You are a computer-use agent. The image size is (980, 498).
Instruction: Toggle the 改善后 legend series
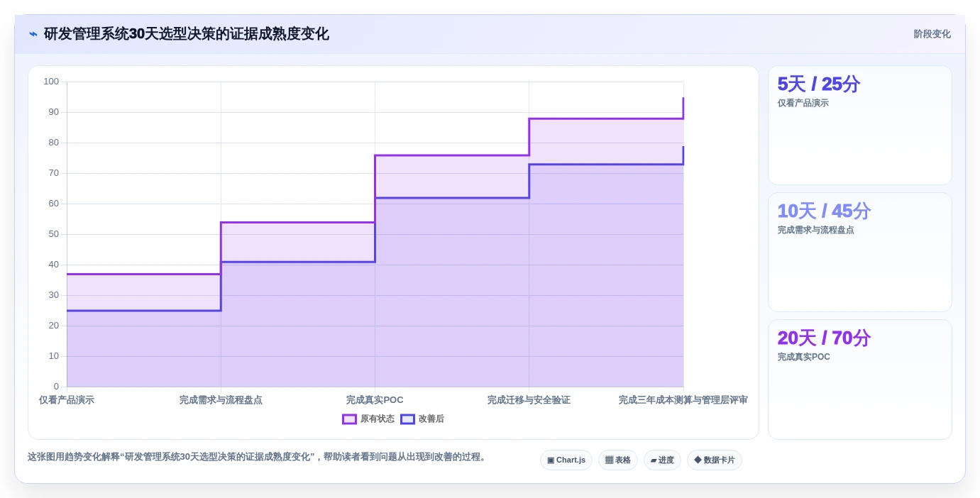pyautogui.click(x=422, y=419)
